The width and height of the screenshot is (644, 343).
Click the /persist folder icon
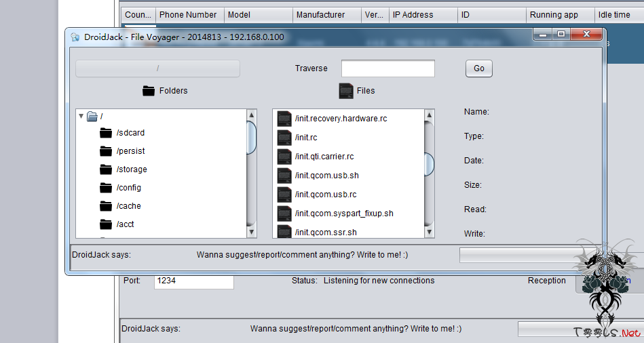(106, 151)
